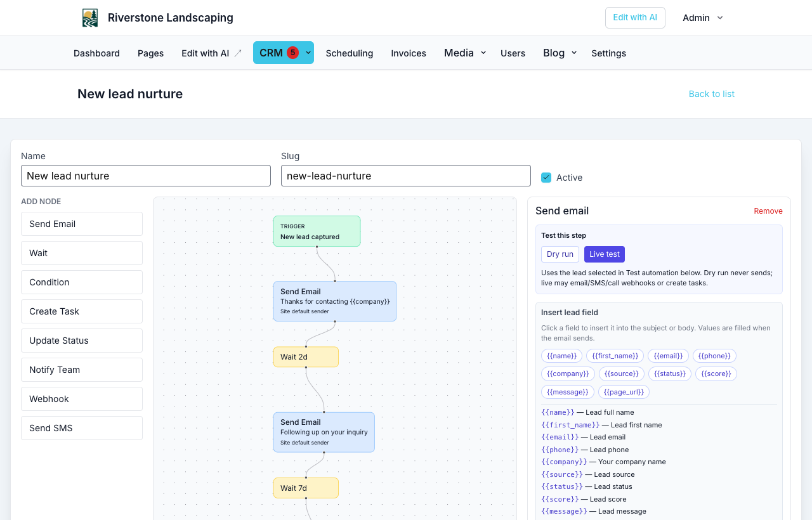Add a Notify Team node
The height and width of the screenshot is (520, 812).
coord(82,370)
